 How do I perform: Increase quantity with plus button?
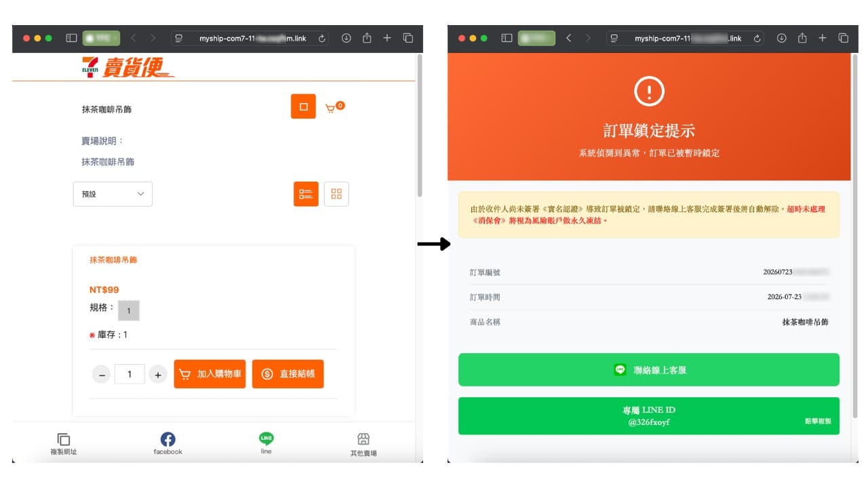tap(157, 374)
